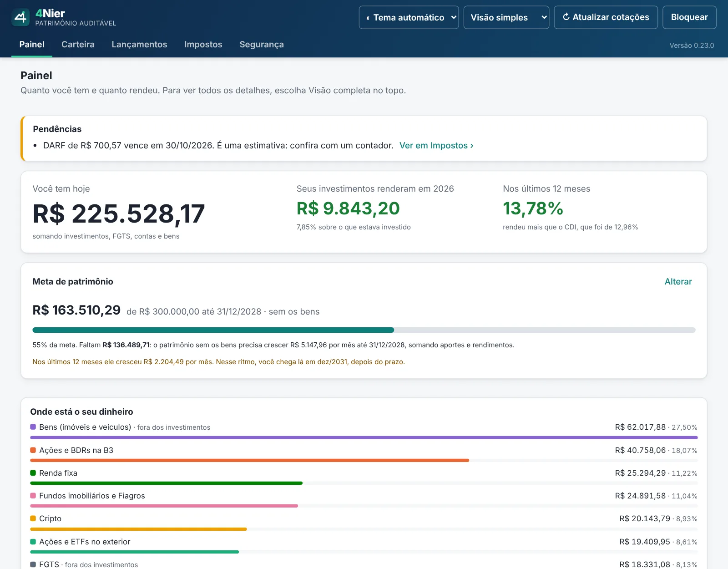Screen dimensions: 728x569
Task: Click the yellow Cripto swatch
Action: [33, 518]
